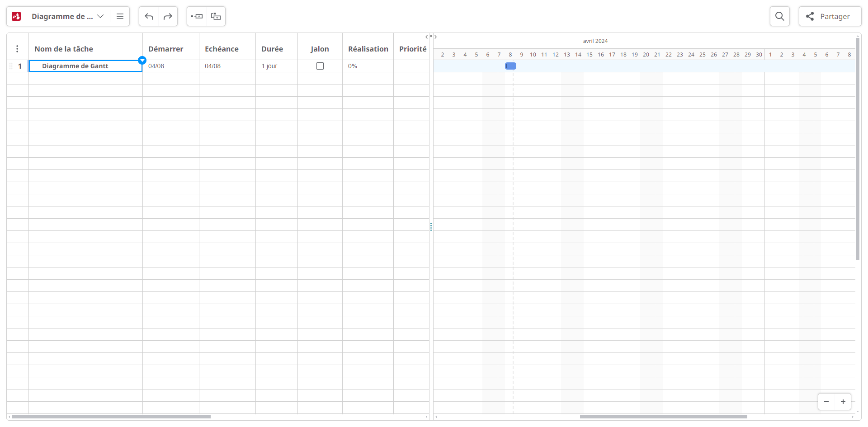Click the Partager button
This screenshot has height=427, width=868.
830,16
